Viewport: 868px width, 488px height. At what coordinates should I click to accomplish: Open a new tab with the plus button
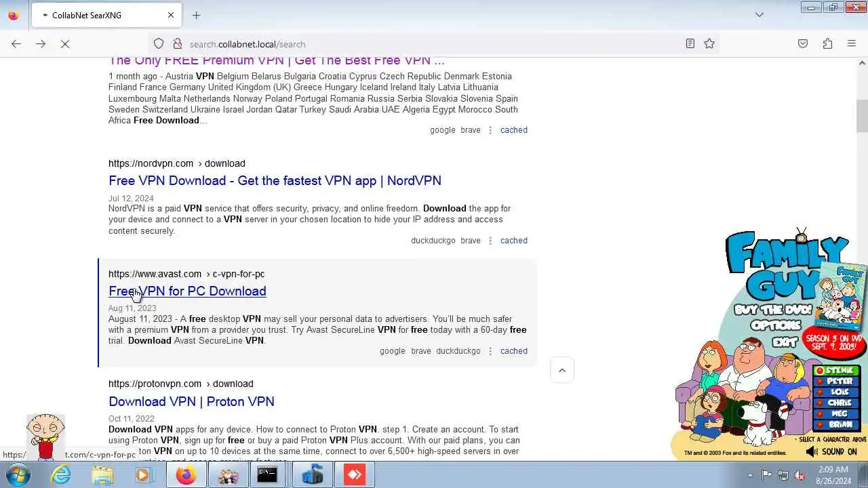click(196, 15)
